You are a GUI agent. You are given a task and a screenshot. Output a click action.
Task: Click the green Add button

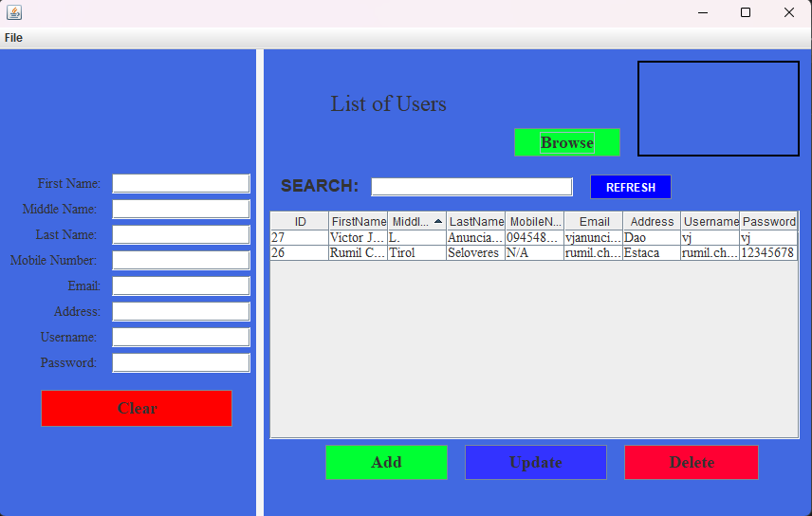(386, 462)
